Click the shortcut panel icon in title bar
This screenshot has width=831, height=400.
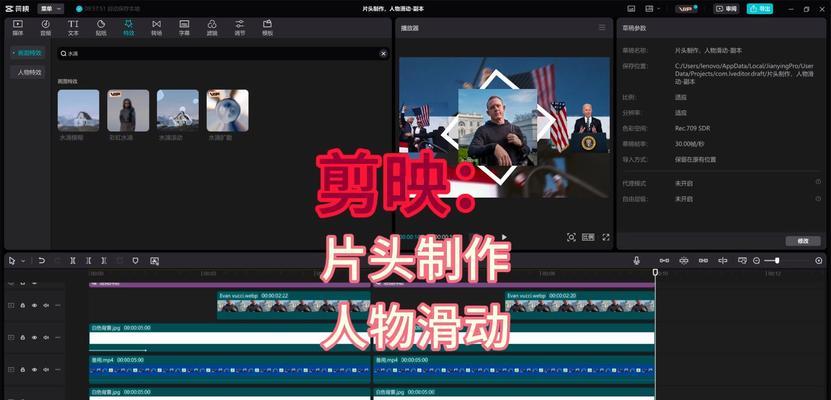pyautogui.click(x=631, y=8)
